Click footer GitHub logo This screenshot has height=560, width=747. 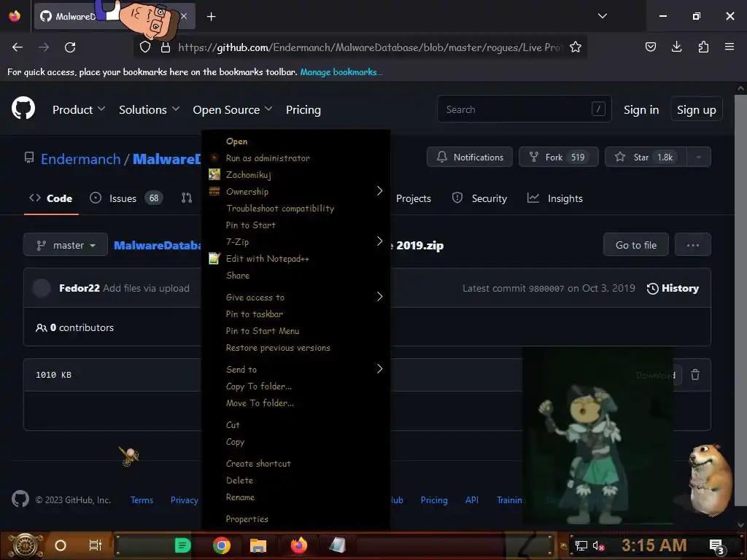tap(20, 499)
